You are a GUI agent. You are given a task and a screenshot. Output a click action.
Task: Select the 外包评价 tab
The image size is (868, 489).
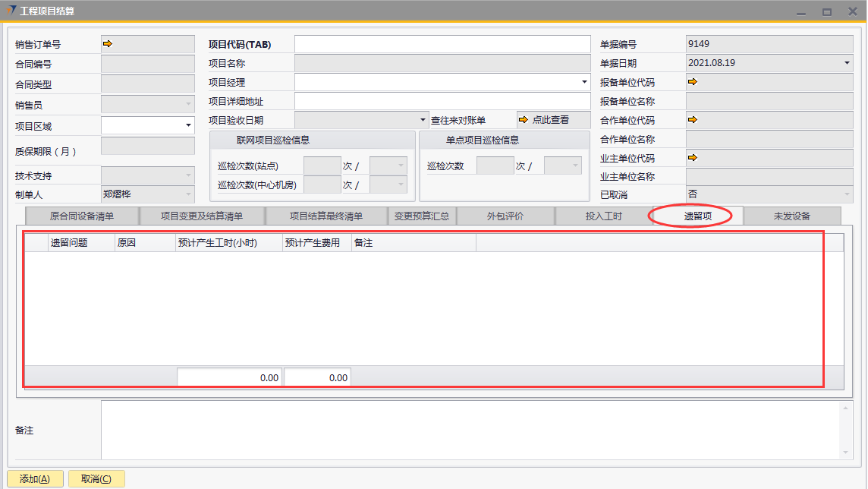505,216
